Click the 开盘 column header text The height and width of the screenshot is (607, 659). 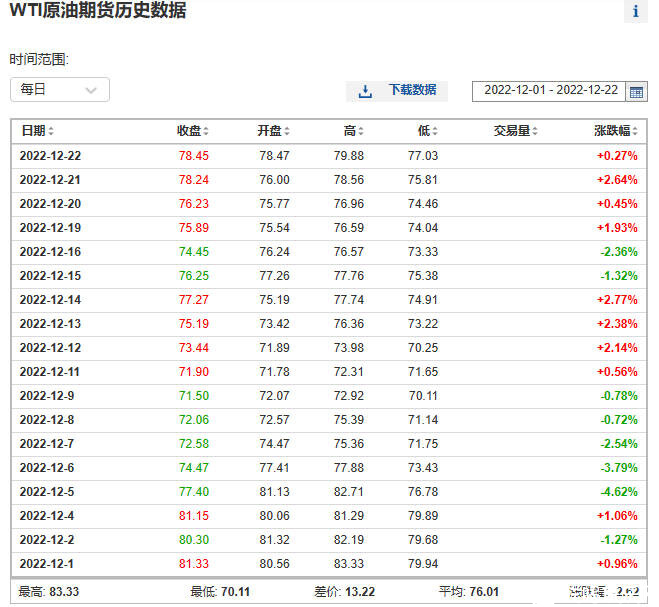tap(269, 131)
